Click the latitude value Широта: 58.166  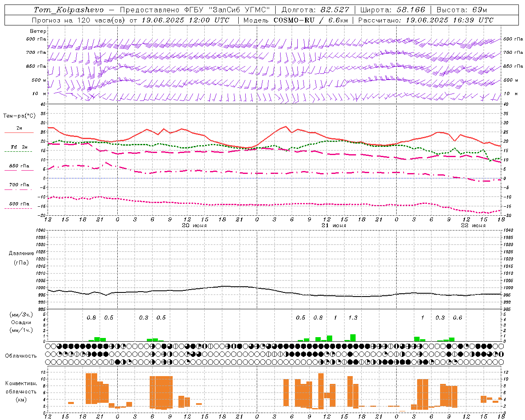tap(393, 10)
